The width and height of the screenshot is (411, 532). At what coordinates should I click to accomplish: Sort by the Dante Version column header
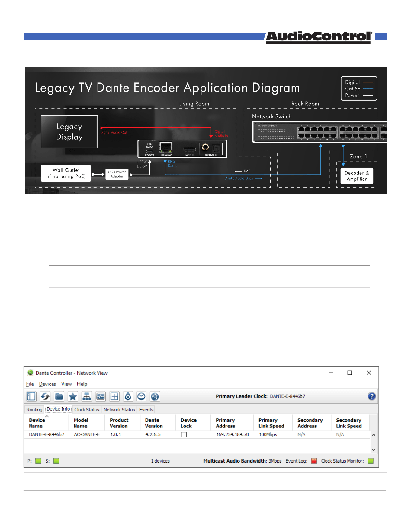click(x=158, y=423)
